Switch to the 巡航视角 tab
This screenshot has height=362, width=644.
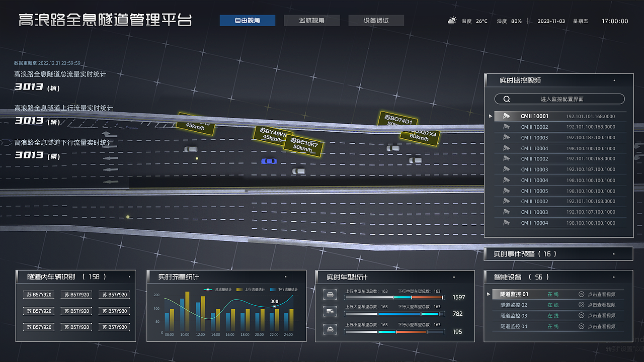pos(312,20)
